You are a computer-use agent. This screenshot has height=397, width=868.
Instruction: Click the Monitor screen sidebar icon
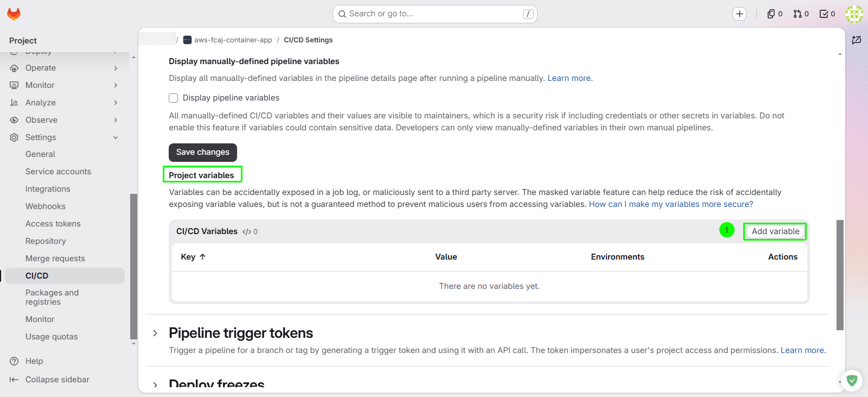(14, 85)
